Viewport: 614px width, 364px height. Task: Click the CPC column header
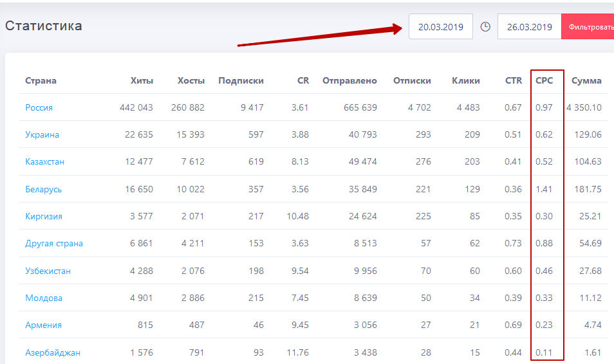(x=544, y=80)
